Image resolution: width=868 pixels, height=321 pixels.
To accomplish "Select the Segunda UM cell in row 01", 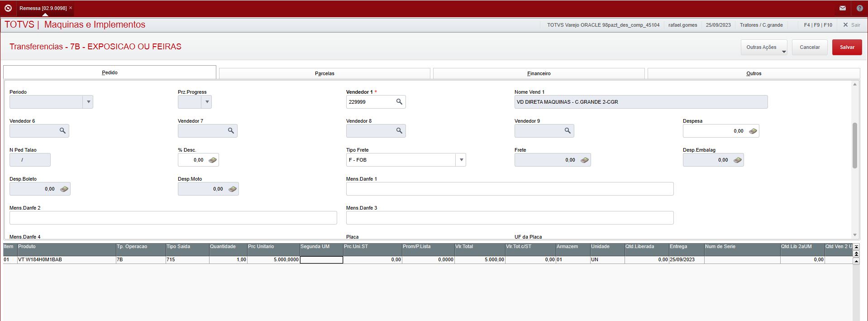I will point(321,260).
